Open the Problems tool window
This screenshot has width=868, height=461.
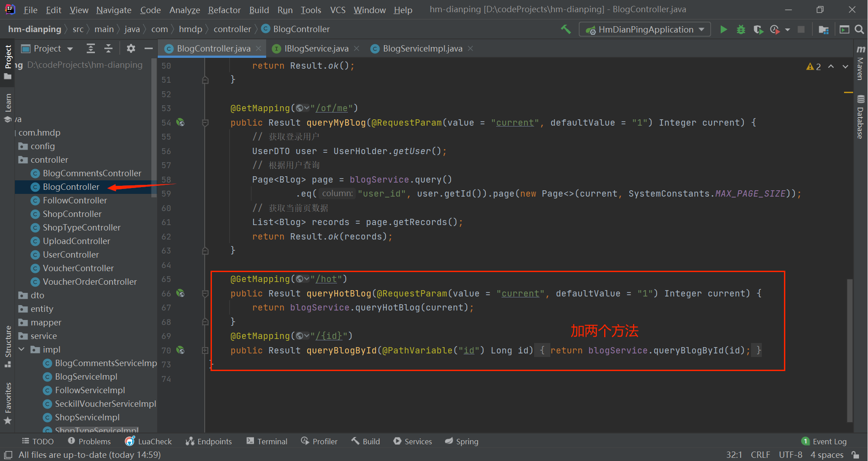coord(89,442)
